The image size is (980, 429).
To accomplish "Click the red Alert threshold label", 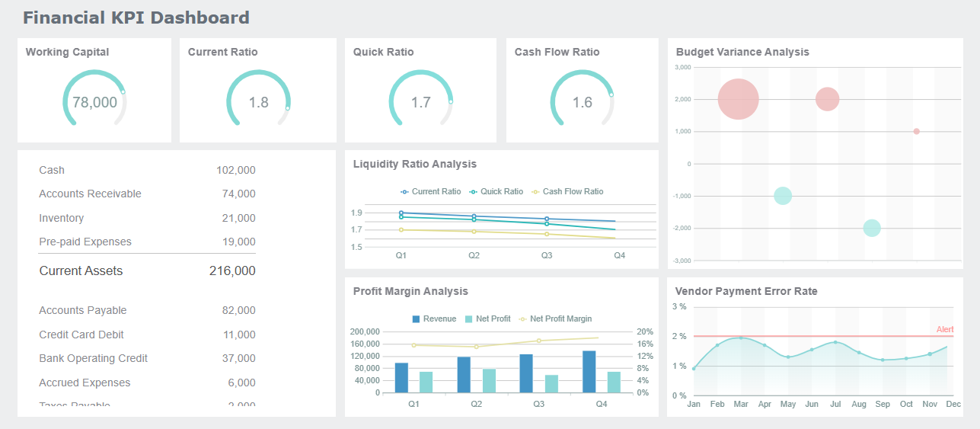I will click(x=945, y=329).
